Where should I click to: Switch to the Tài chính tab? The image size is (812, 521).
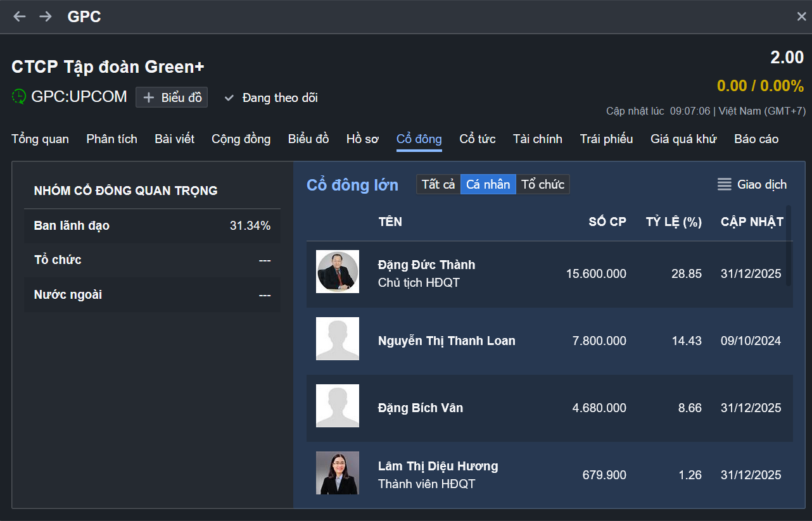(x=538, y=139)
